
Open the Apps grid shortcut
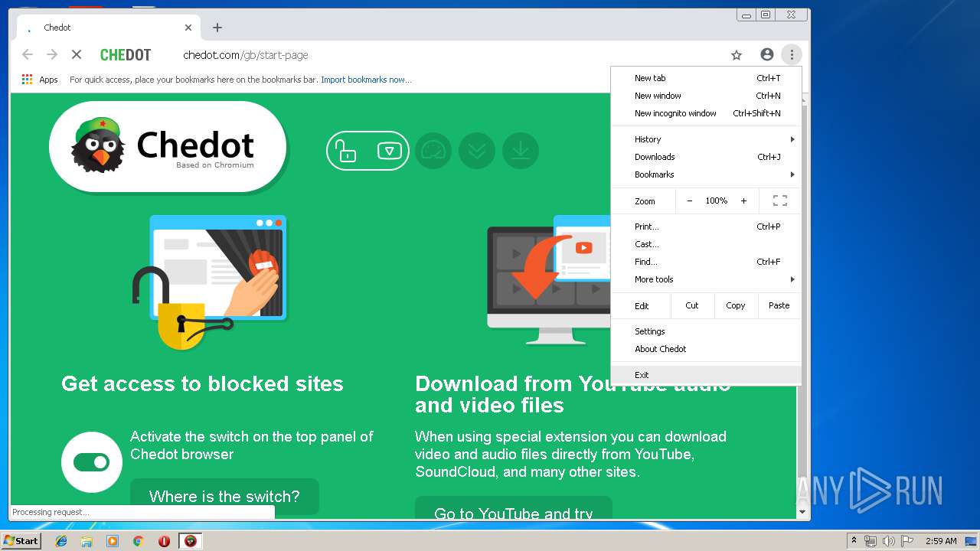click(x=40, y=80)
